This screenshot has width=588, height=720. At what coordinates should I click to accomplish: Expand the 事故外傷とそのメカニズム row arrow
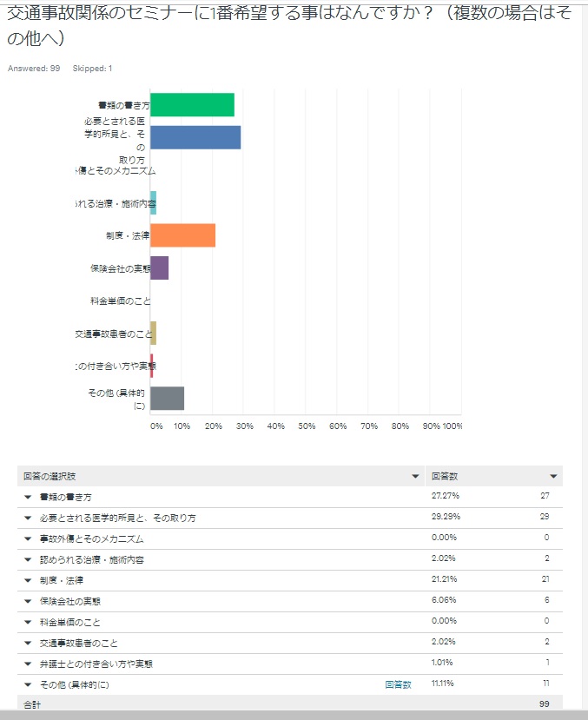[x=28, y=539]
